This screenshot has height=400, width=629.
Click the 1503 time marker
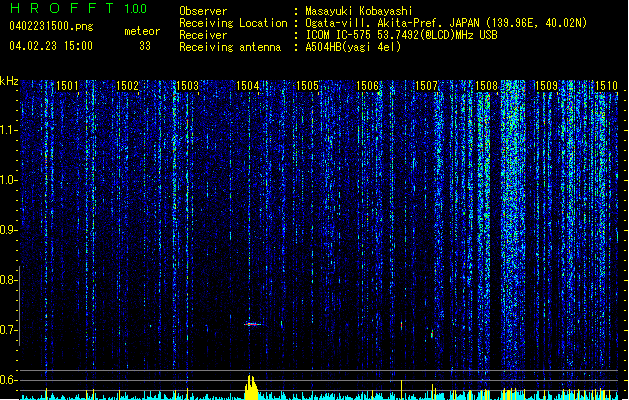pos(187,85)
